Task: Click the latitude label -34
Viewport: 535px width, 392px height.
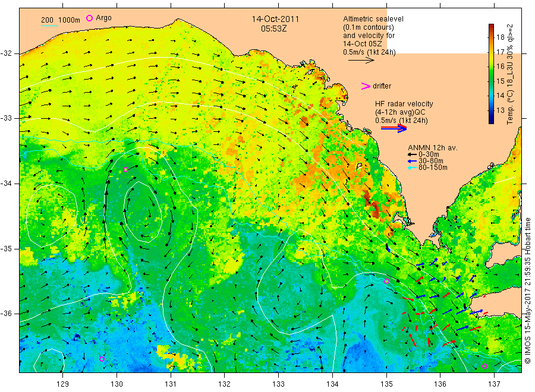Action: (7, 184)
